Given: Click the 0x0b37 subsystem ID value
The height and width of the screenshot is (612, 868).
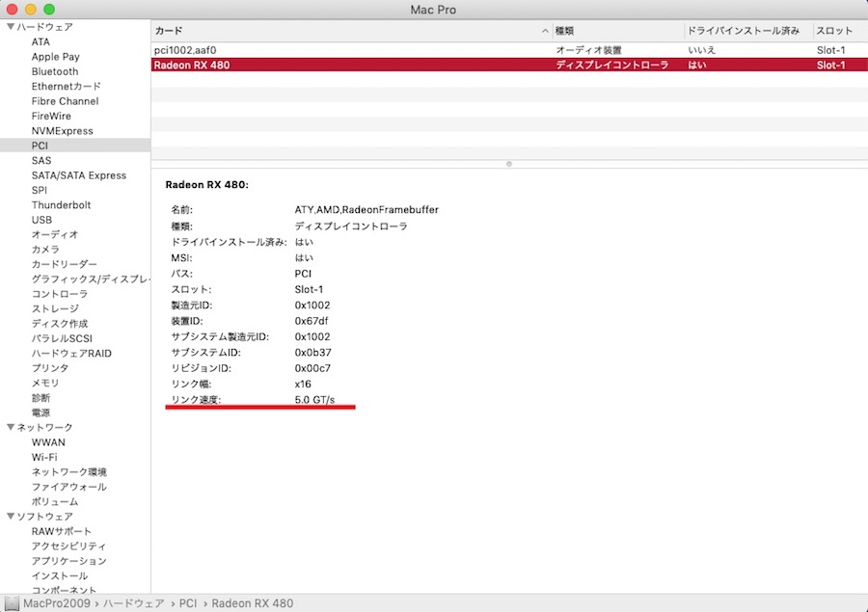Looking at the screenshot, I should click(x=313, y=353).
